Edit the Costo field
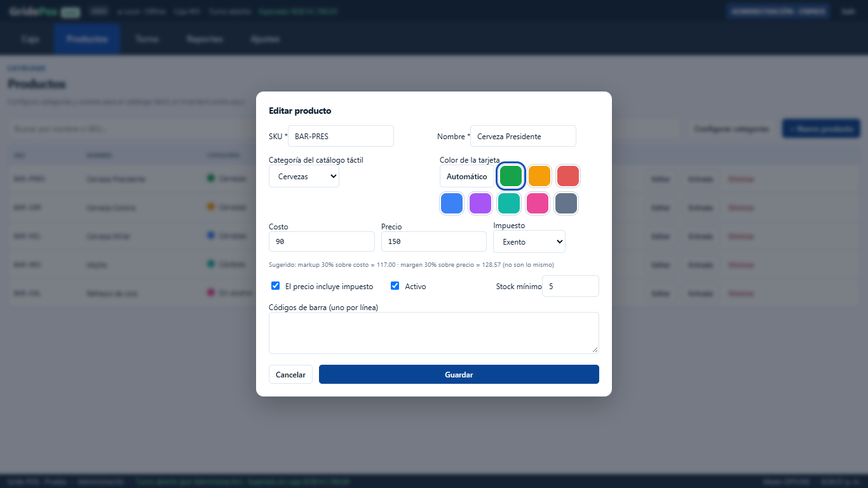This screenshot has width=868, height=488. tap(322, 241)
